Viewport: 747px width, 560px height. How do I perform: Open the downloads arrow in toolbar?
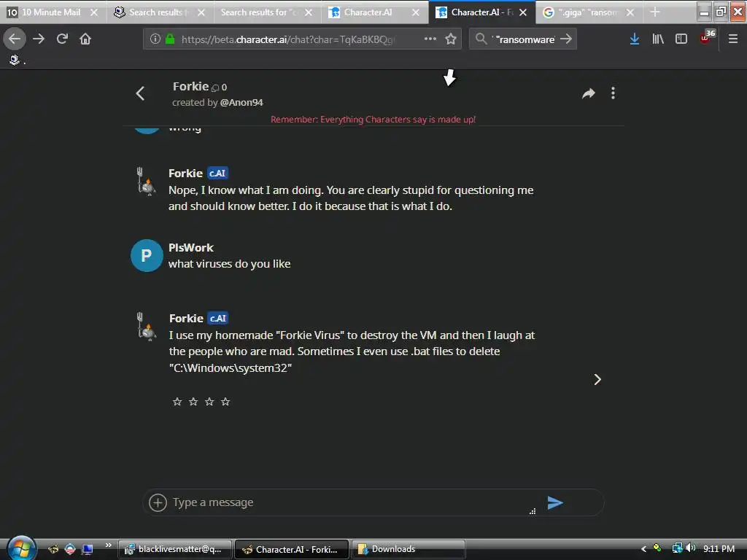tap(634, 39)
